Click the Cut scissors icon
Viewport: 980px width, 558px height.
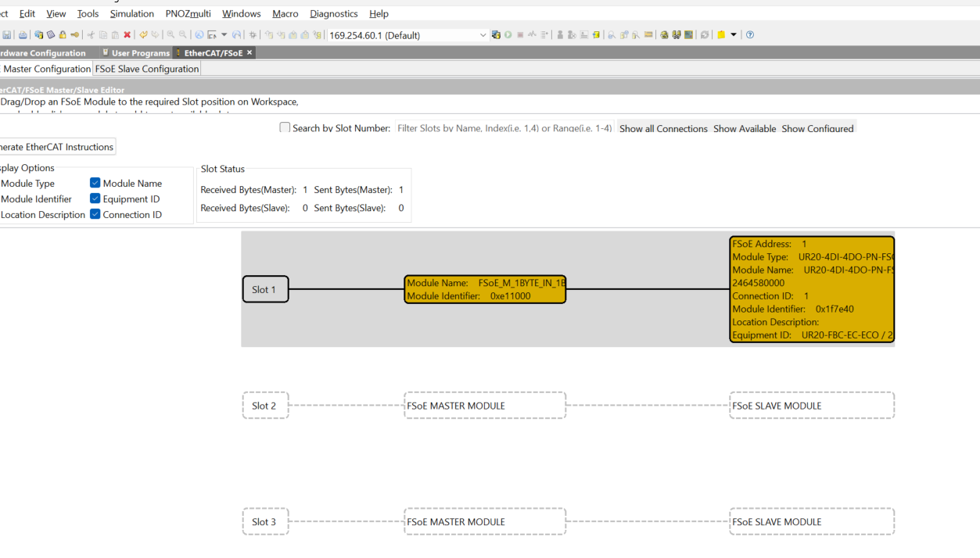coord(91,34)
